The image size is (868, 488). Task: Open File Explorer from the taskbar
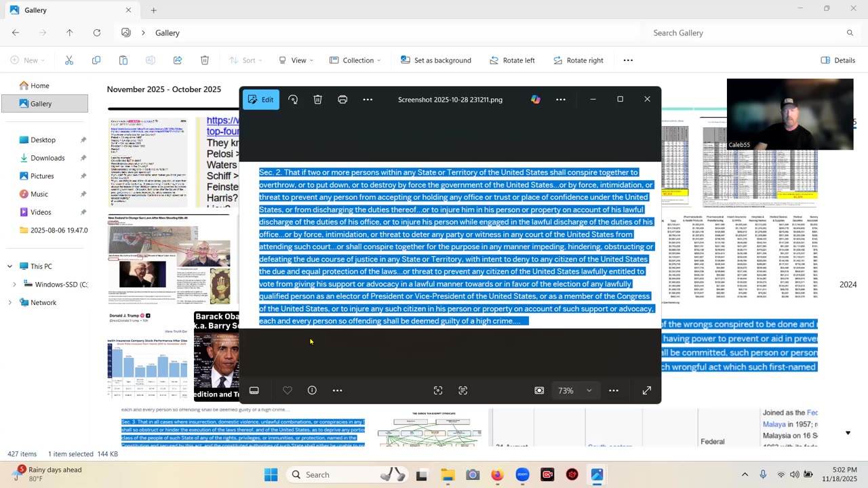pyautogui.click(x=448, y=474)
